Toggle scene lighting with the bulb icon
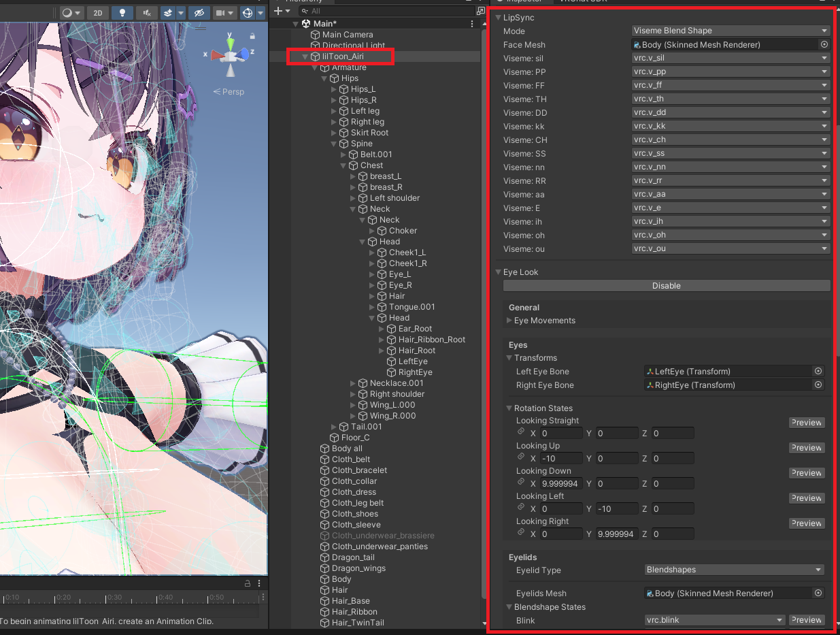840x635 pixels. tap(123, 12)
